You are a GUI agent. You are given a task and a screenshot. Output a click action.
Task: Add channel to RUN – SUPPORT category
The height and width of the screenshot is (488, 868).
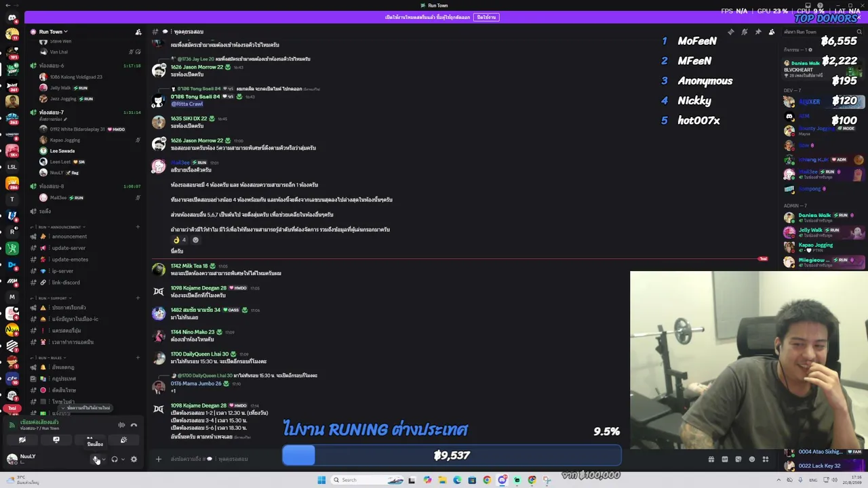138,298
